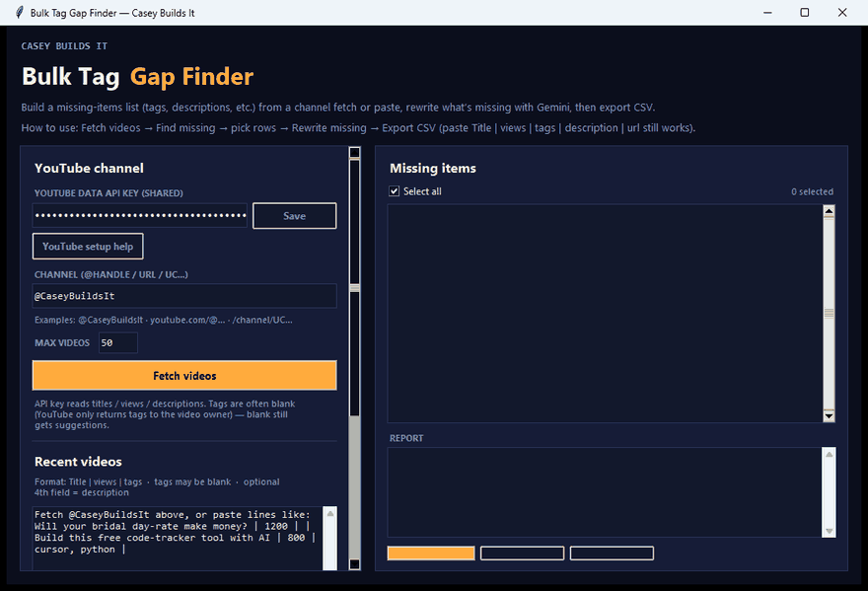This screenshot has width=868, height=591.
Task: Click the 'REPORT' label
Action: tap(406, 438)
